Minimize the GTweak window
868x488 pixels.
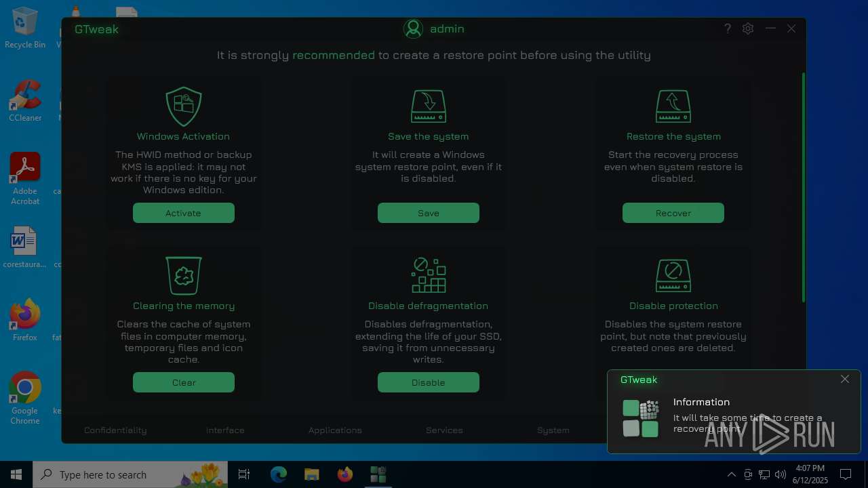point(770,28)
